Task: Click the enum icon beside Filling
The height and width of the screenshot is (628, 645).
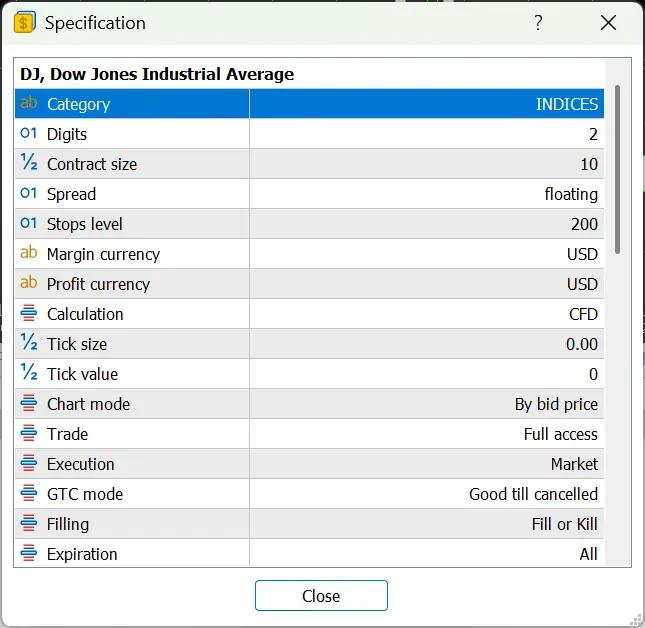Action: click(29, 523)
